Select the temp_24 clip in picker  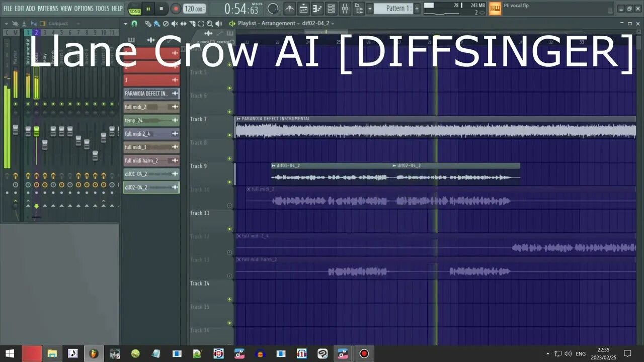pyautogui.click(x=151, y=120)
